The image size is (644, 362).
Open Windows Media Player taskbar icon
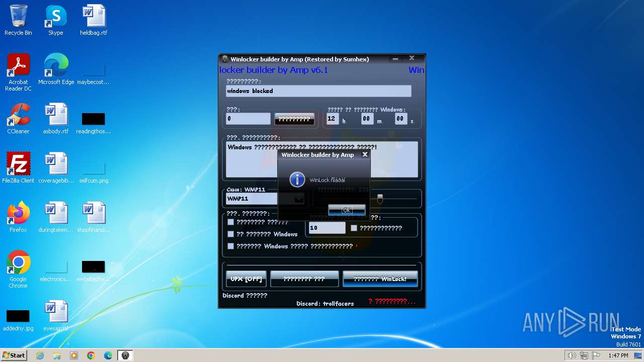(x=74, y=355)
